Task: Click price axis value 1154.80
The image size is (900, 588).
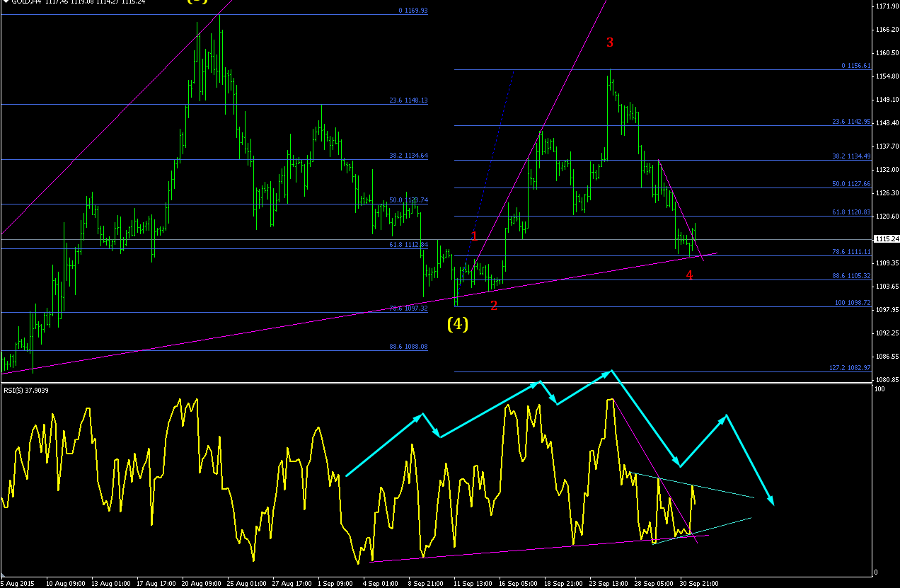Action: click(x=887, y=76)
